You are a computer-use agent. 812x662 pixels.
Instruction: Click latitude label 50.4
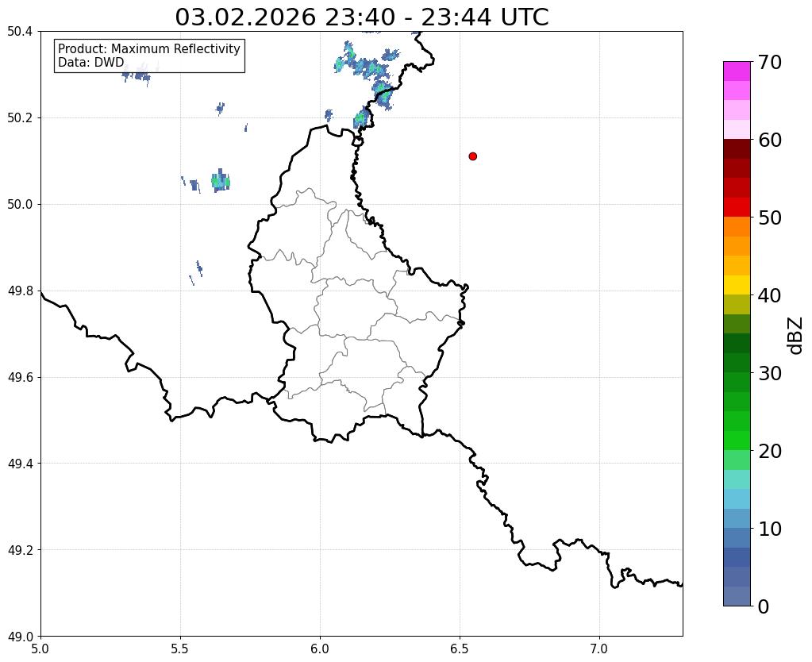20,32
